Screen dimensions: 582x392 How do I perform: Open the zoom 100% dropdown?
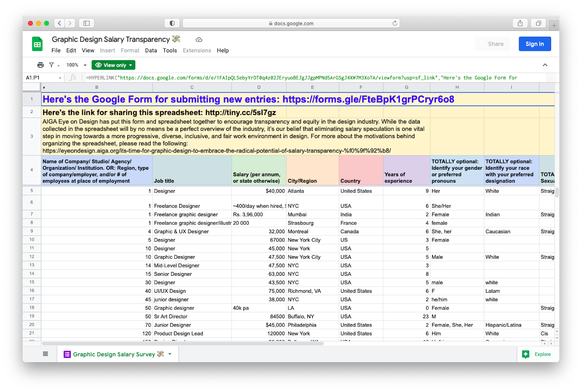[77, 65]
